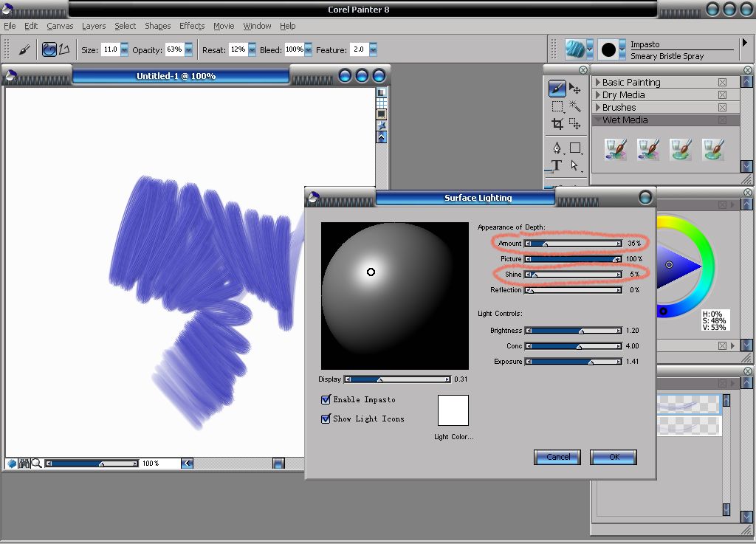The image size is (756, 544).
Task: Toggle tracing paper icon on canvas edge
Action: 382,92
